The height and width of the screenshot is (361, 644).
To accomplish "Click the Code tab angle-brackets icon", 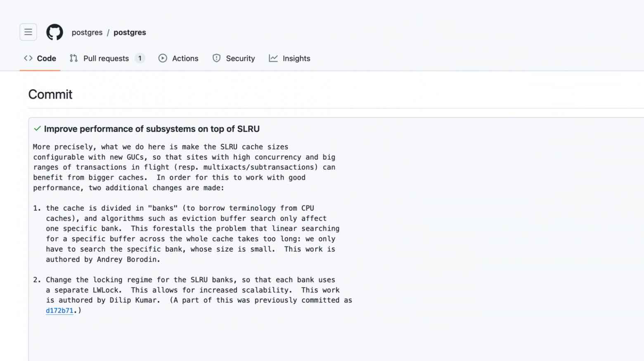I will [x=28, y=59].
